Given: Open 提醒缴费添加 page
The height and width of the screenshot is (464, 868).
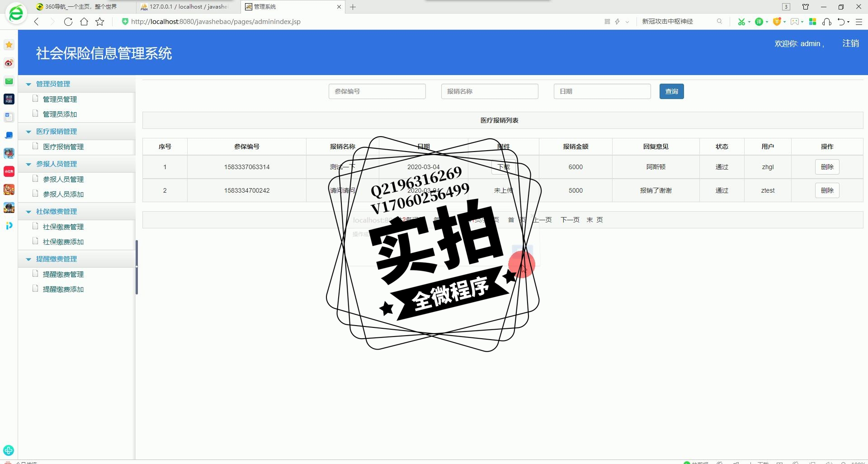Looking at the screenshot, I should (x=63, y=289).
